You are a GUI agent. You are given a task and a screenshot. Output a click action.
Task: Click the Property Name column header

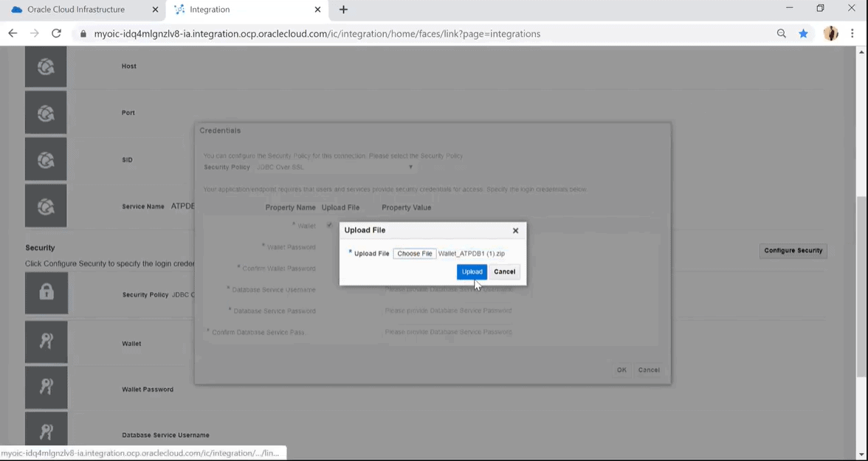(x=290, y=207)
